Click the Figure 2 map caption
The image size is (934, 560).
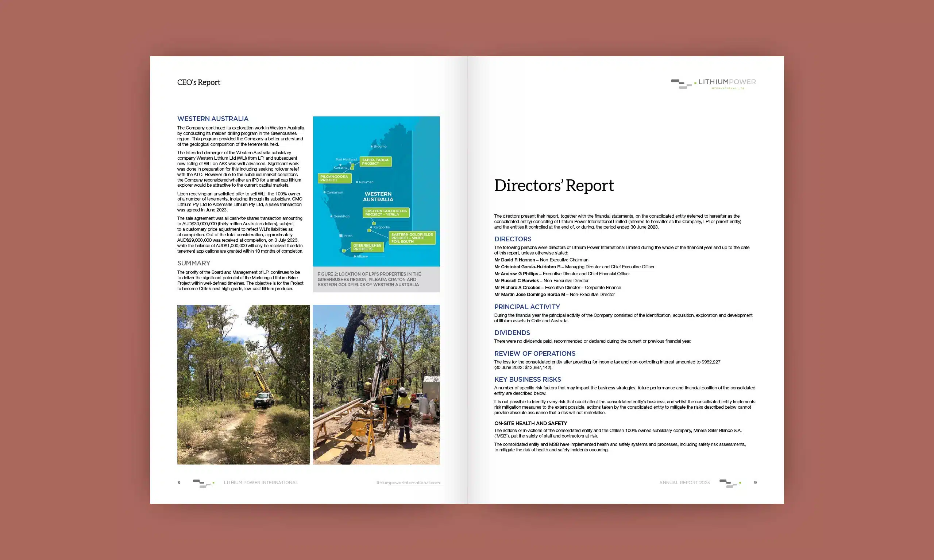[x=369, y=279]
